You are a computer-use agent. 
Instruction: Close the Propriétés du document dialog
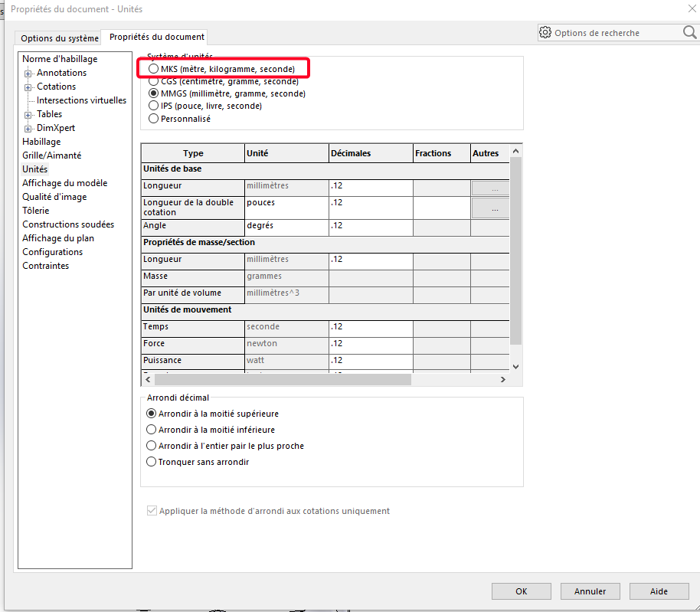682,9
